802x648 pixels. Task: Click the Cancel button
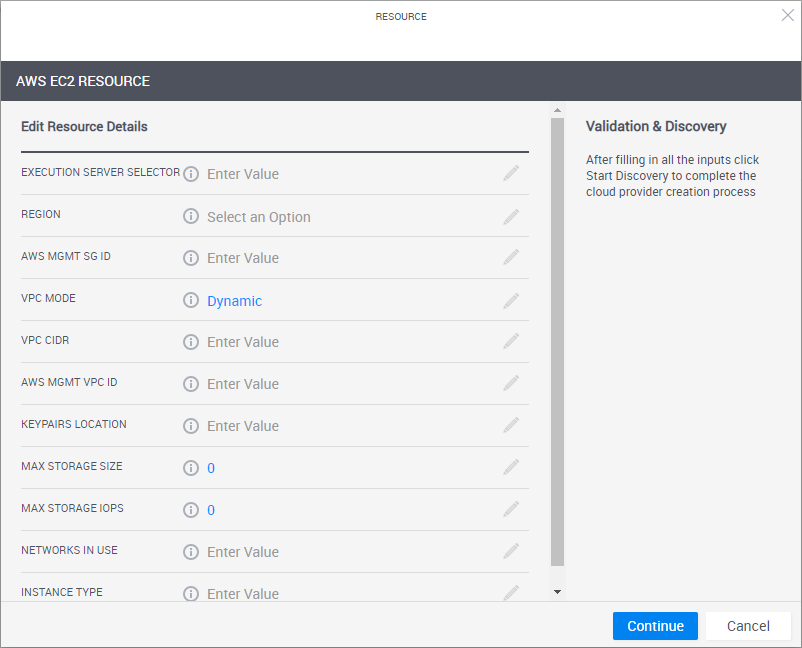[x=748, y=626]
